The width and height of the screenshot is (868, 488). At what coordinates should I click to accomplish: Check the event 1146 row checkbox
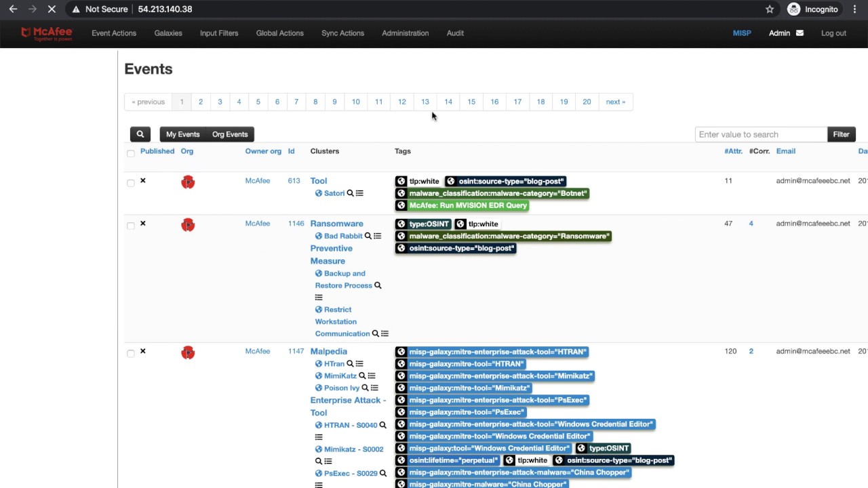[x=131, y=226]
